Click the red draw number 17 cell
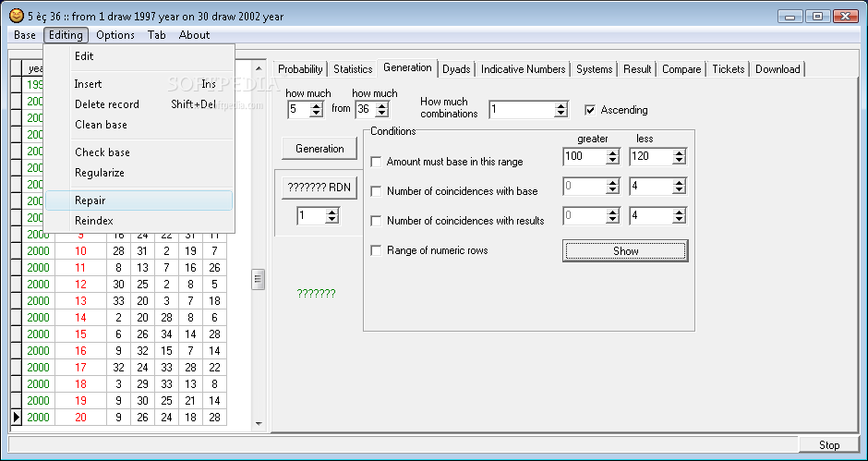Viewport: 868px width, 461px height. (81, 368)
